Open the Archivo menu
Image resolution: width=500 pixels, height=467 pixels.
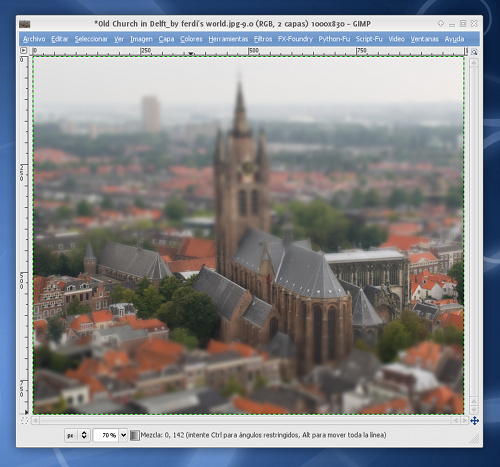[34, 39]
